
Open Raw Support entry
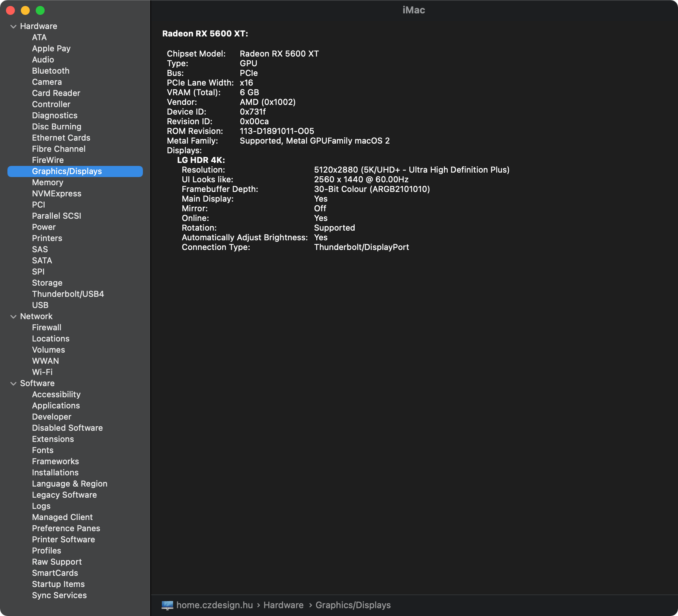57,562
